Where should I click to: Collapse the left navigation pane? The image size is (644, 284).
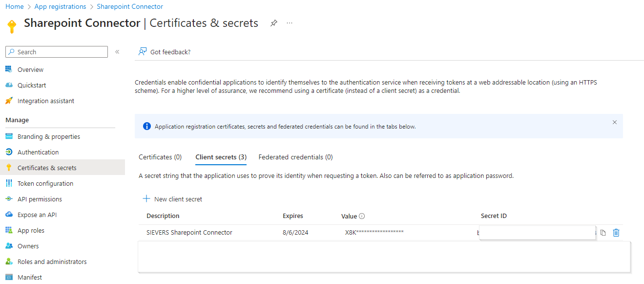tap(117, 51)
